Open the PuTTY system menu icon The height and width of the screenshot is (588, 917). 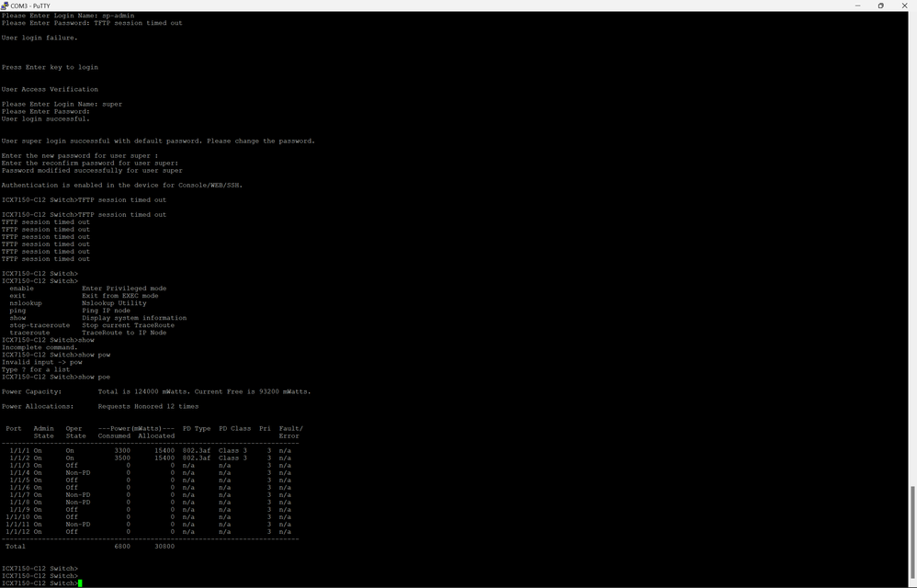(6, 5)
